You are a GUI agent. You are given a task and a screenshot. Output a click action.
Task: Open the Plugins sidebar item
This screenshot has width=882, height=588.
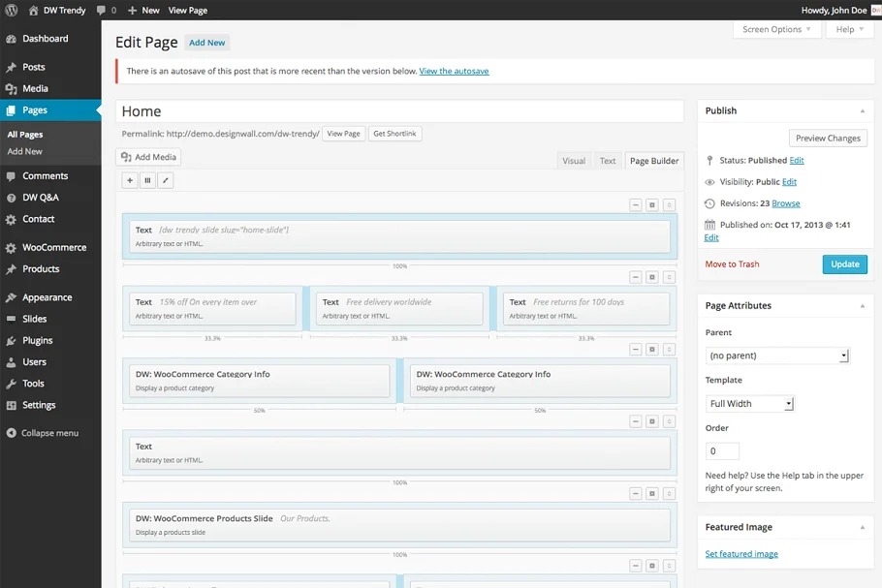coord(38,341)
